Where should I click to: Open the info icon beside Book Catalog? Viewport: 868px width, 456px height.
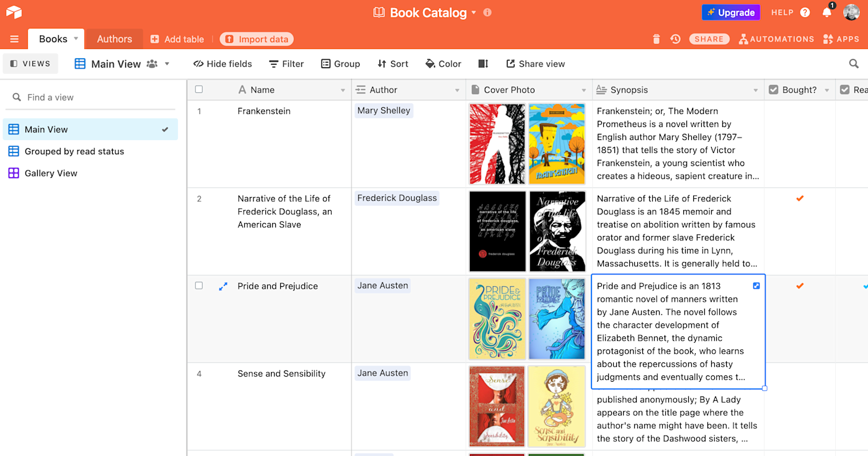point(487,12)
